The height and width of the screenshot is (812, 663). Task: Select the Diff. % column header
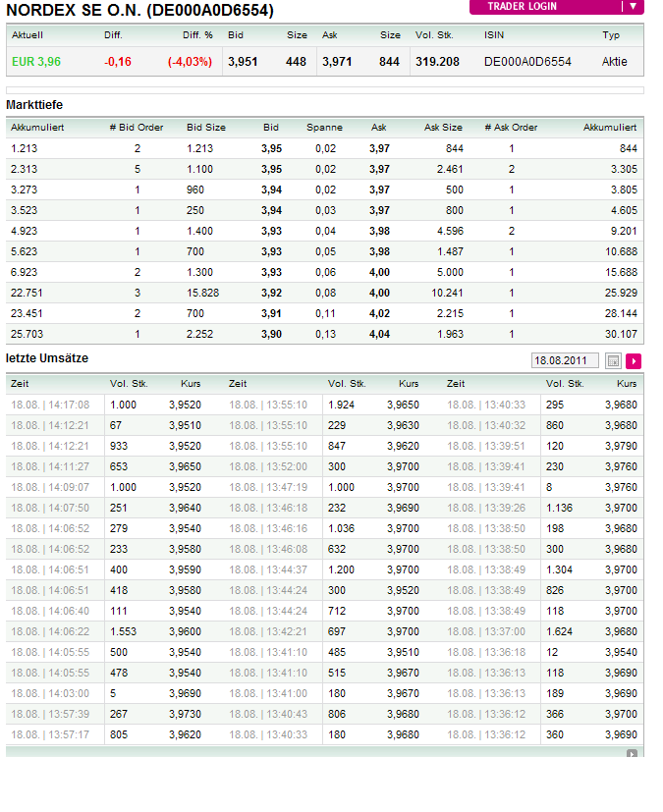point(197,35)
